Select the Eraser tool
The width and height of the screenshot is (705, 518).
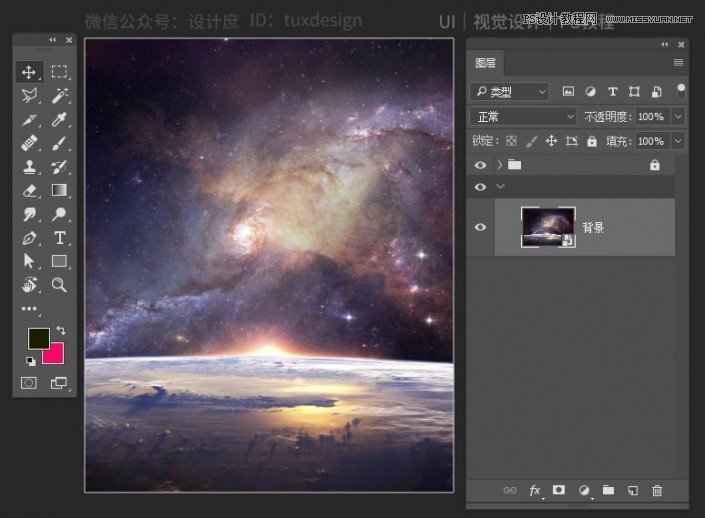tap(29, 190)
